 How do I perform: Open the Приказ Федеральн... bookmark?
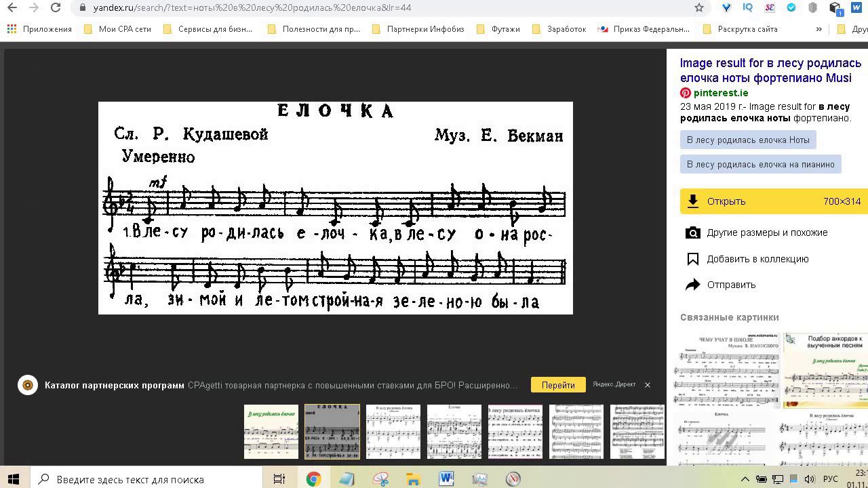(644, 29)
